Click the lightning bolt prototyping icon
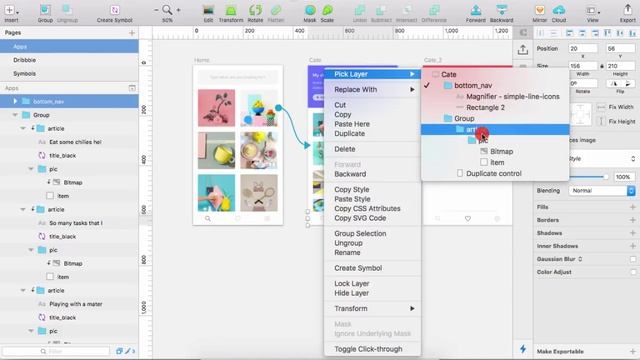This screenshot has width=640, height=360. point(523,349)
